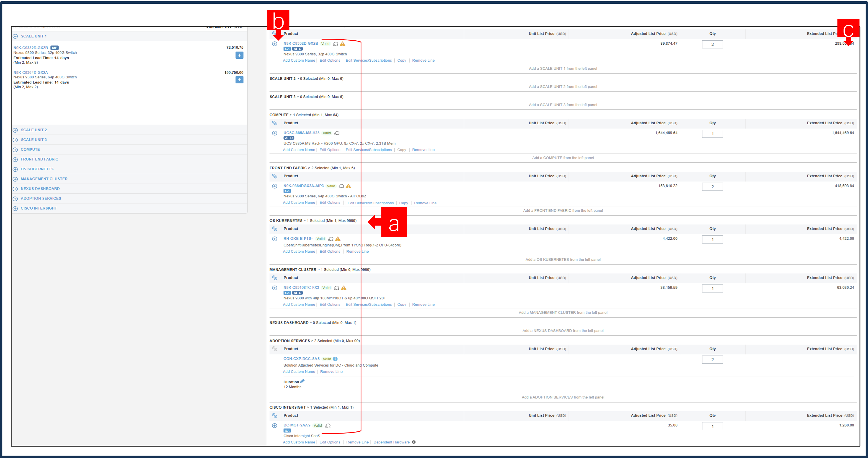The width and height of the screenshot is (868, 458).
Task: Open the comment bubble icon beside N9K-C9332D-GX2B Valid status
Action: pyautogui.click(x=335, y=44)
